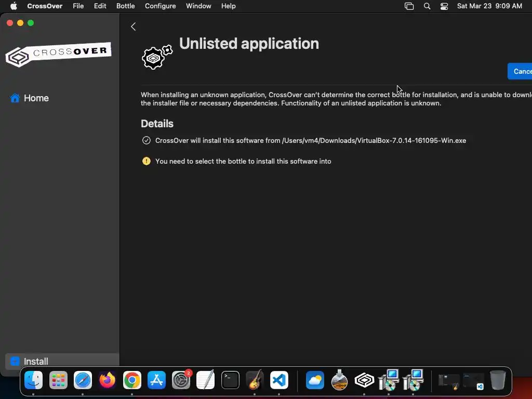Open the Trash from the Dock
Screen dimensions: 532x399
[497, 380]
